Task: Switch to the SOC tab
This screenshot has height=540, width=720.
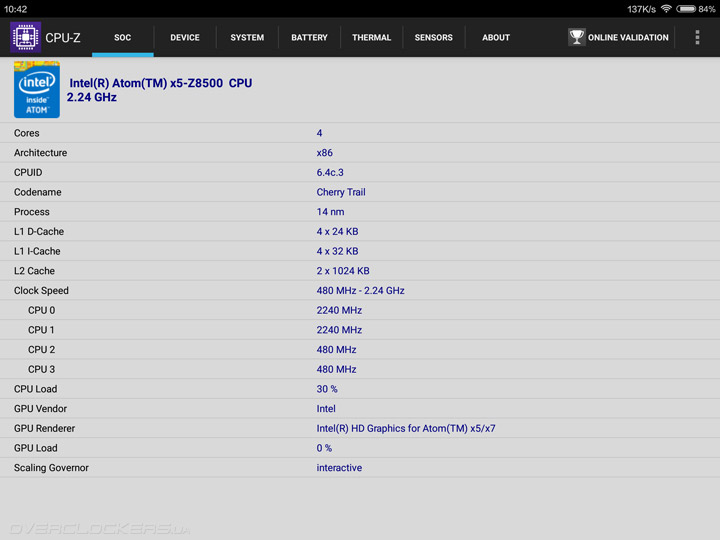Action: 123,38
